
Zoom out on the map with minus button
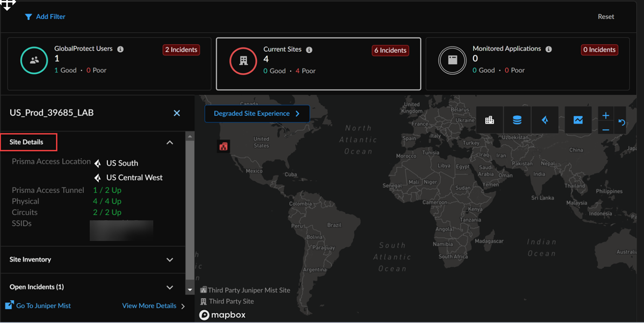coord(606,130)
